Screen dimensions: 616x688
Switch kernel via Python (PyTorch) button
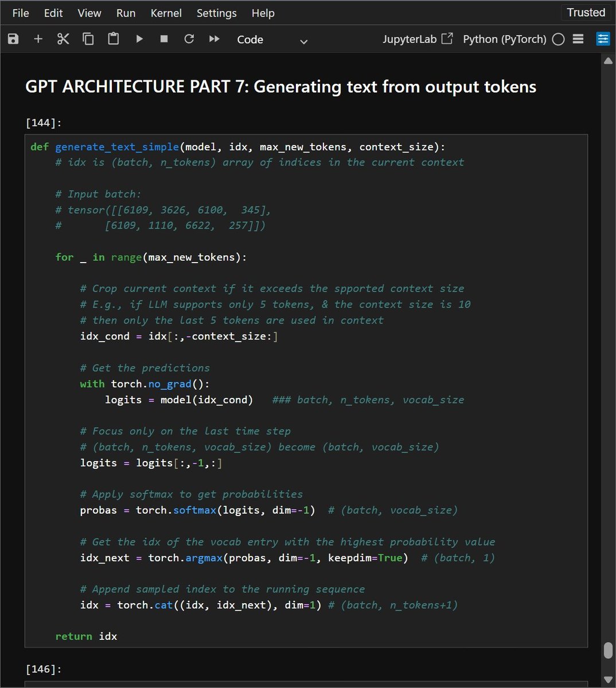pyautogui.click(x=505, y=39)
